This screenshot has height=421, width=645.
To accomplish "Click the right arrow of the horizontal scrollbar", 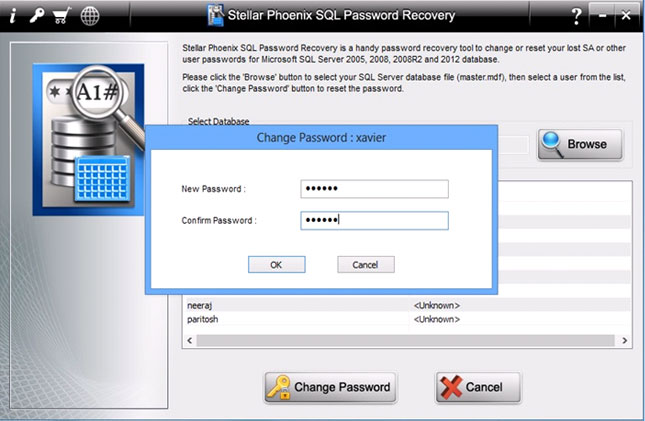I will point(624,340).
